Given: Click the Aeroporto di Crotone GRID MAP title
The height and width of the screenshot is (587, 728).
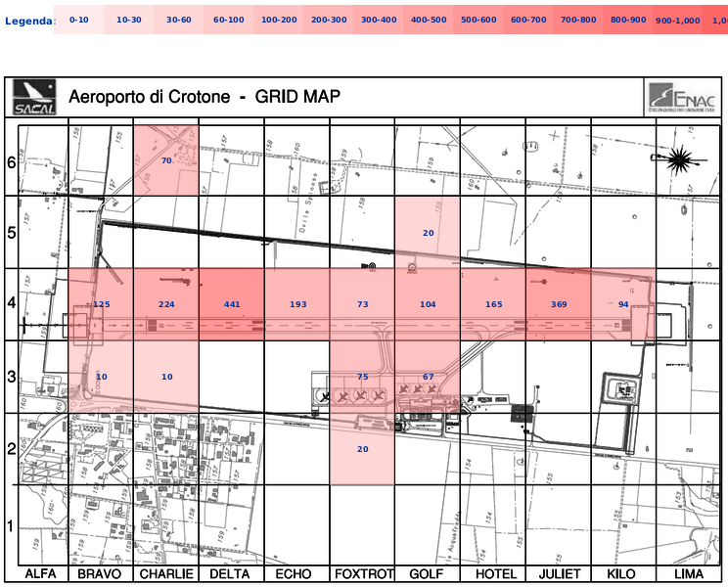Looking at the screenshot, I should point(205,97).
